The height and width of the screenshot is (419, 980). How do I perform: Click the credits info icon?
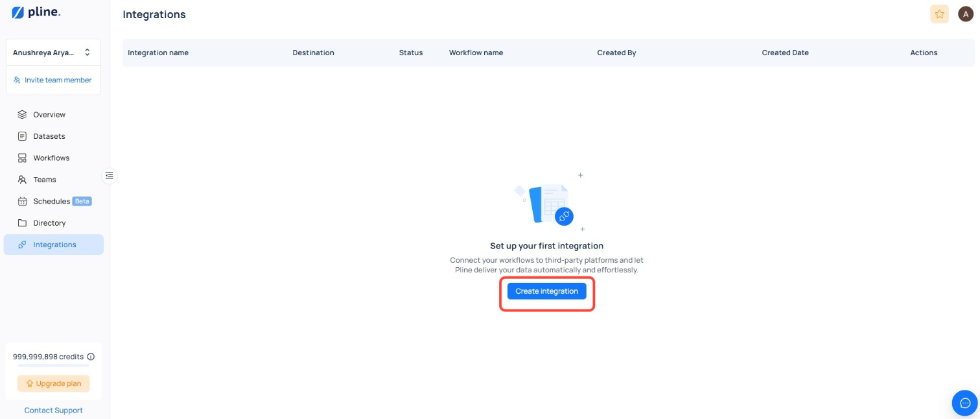pyautogui.click(x=91, y=357)
